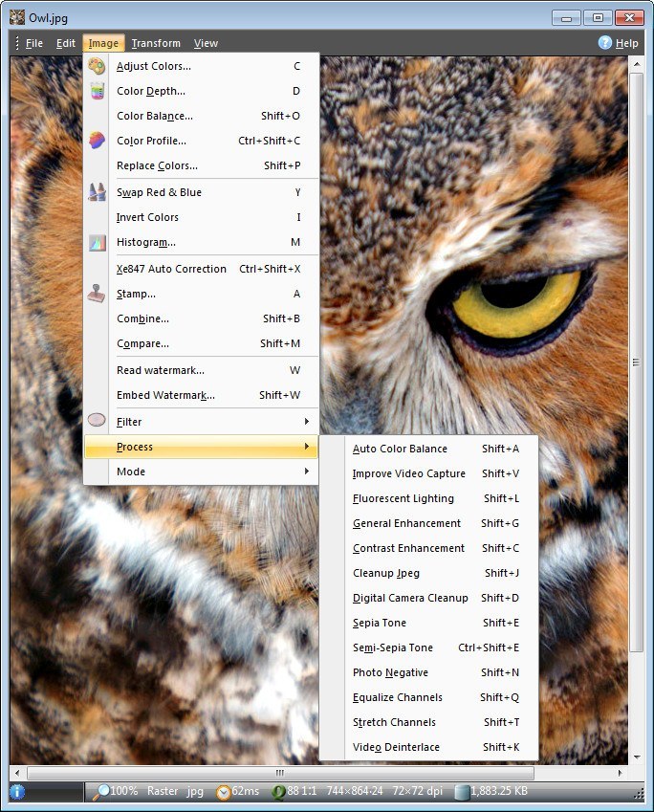
Task: Select Video Deinterlace
Action: [x=428, y=747]
